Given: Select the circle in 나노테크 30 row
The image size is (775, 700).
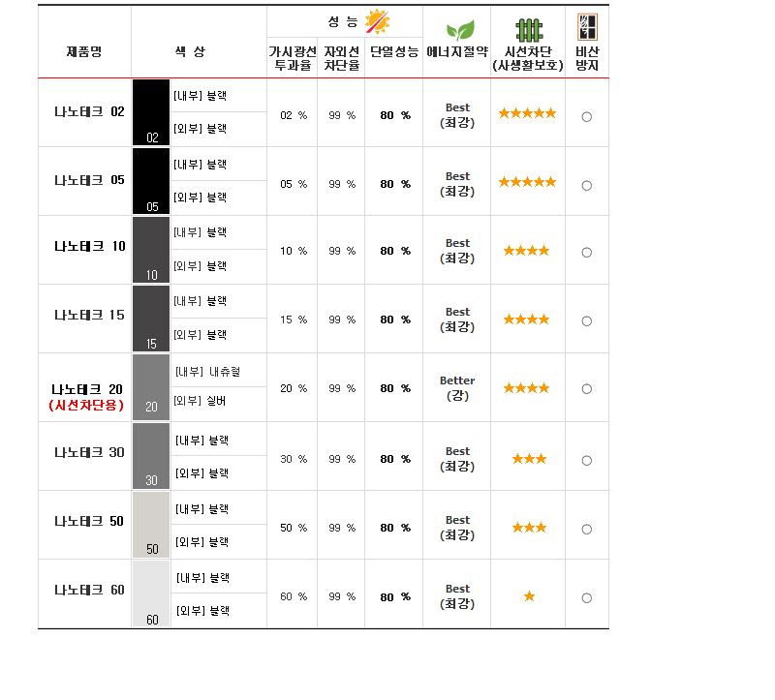Looking at the screenshot, I should pyautogui.click(x=587, y=461).
